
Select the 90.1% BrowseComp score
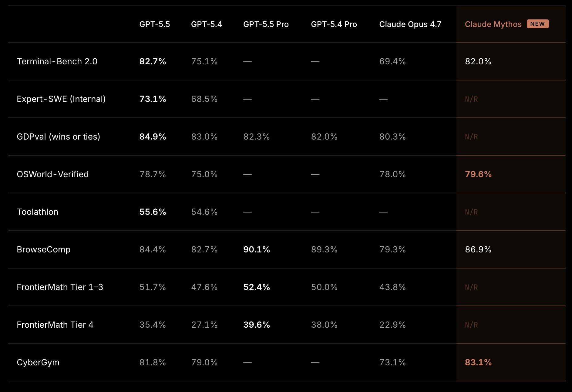[256, 249]
